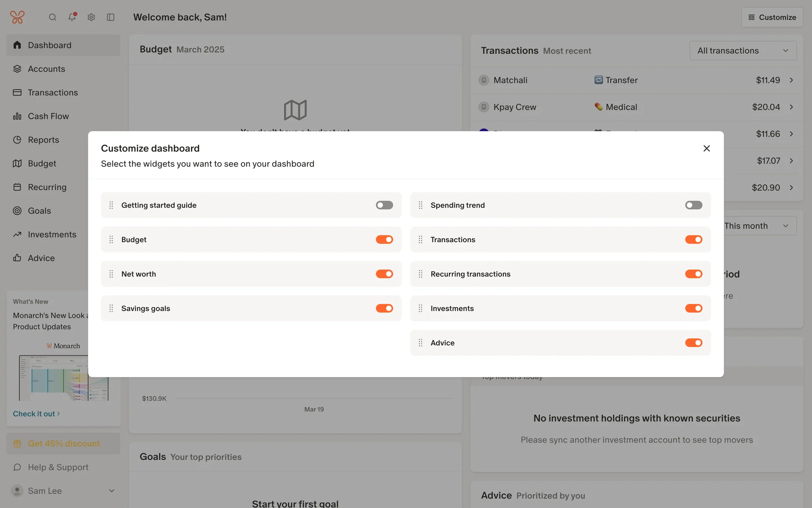The width and height of the screenshot is (812, 508).
Task: Turn on Spending trend widget
Action: [x=693, y=205]
